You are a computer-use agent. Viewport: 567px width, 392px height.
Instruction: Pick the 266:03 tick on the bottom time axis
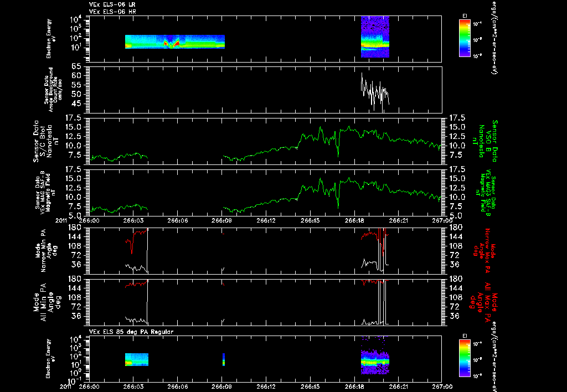coord(133,386)
